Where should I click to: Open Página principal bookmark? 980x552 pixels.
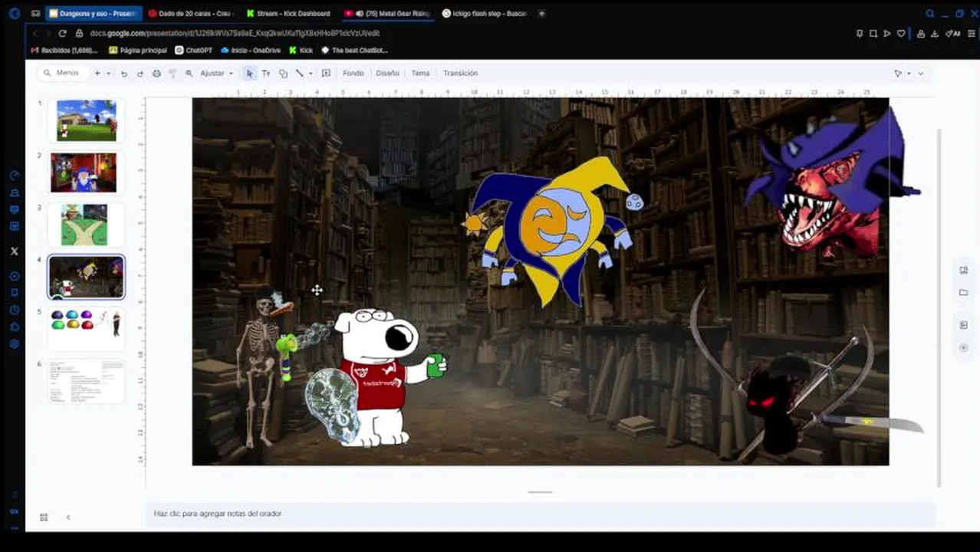pos(138,51)
